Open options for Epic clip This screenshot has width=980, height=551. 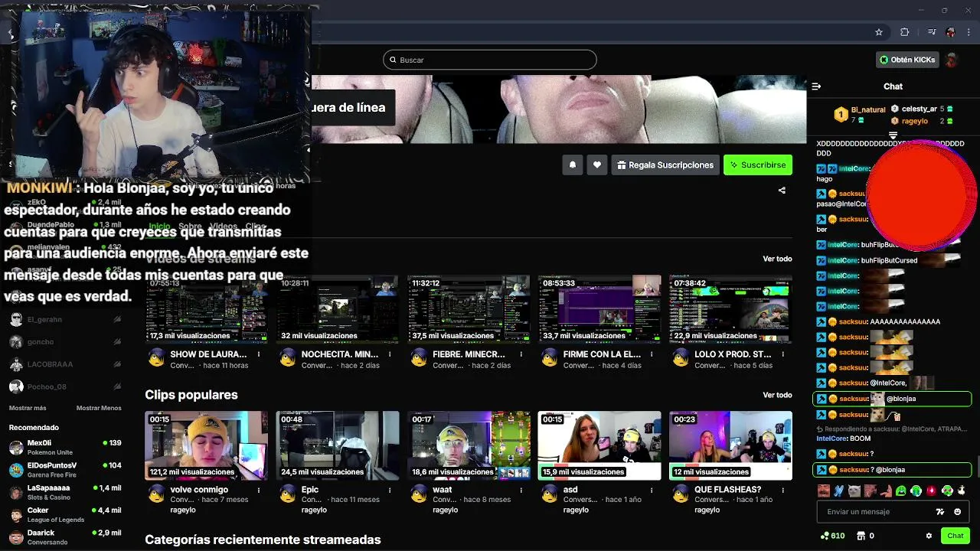coord(390,490)
